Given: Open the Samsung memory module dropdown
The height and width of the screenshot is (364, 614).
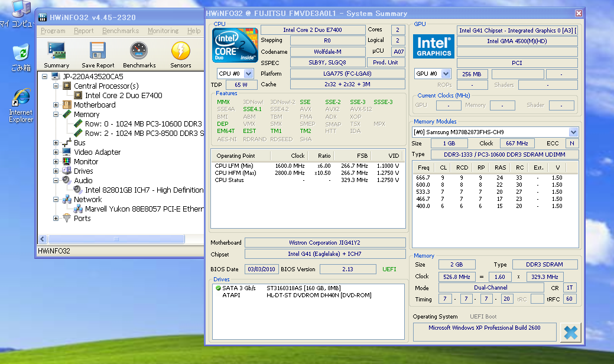Looking at the screenshot, I should 573,132.
